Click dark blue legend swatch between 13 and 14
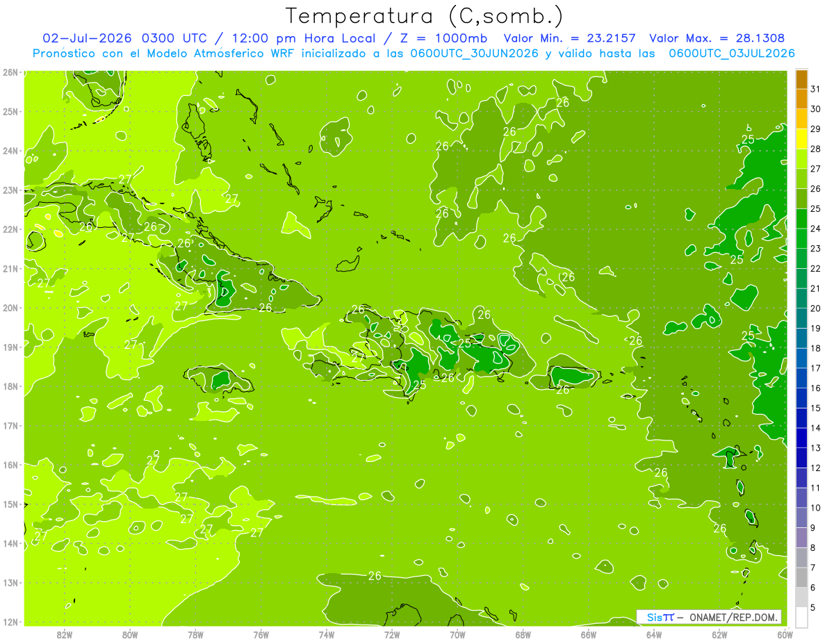 point(801,438)
